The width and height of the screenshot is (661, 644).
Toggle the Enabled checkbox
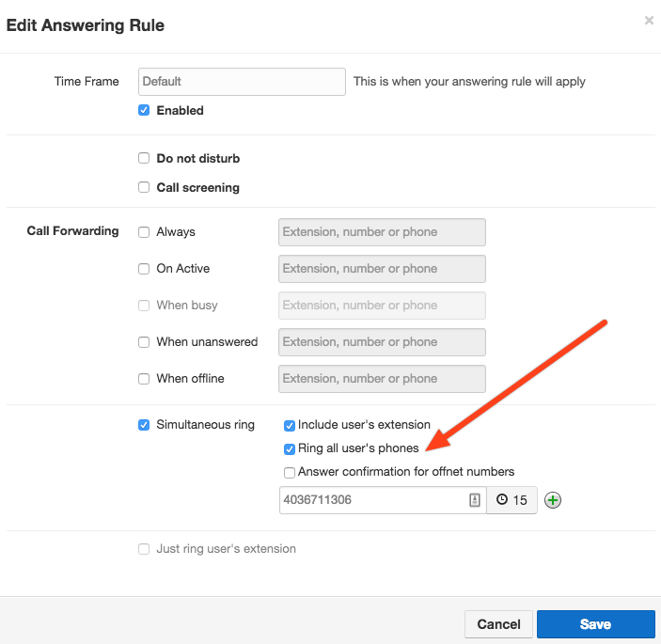[144, 110]
